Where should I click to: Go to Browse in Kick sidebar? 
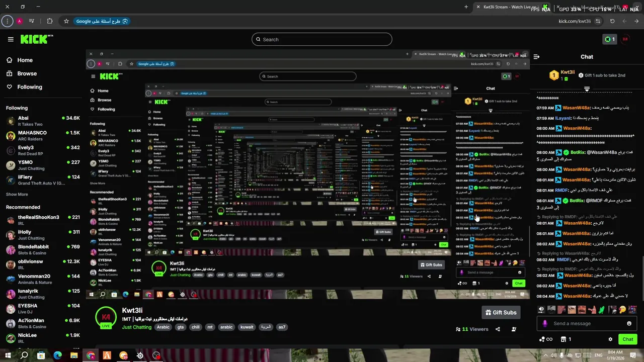22,73
